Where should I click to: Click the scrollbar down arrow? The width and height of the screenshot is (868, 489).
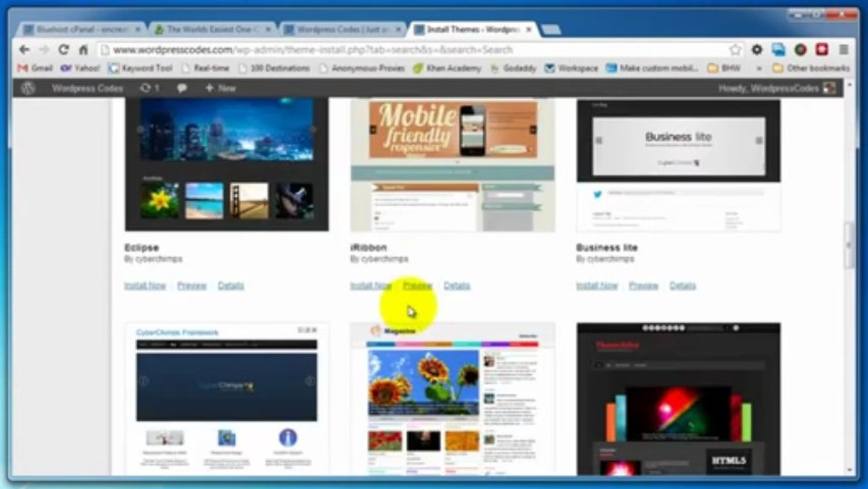click(x=849, y=469)
